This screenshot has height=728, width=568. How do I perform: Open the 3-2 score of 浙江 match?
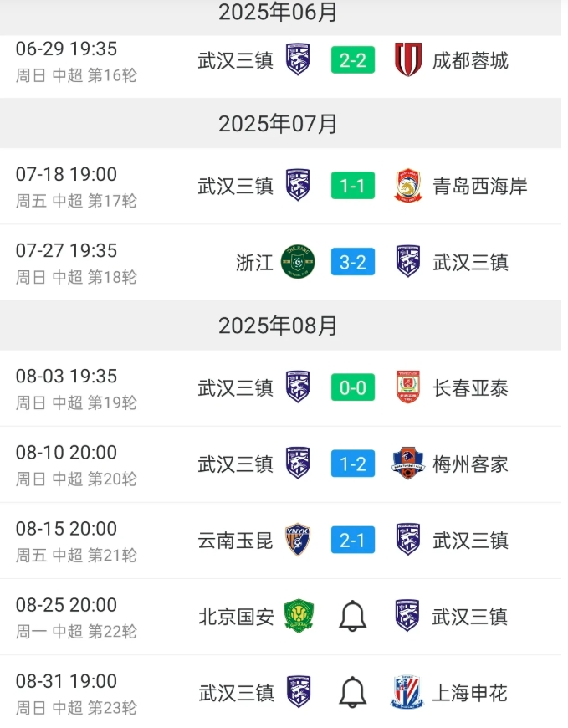(x=353, y=262)
